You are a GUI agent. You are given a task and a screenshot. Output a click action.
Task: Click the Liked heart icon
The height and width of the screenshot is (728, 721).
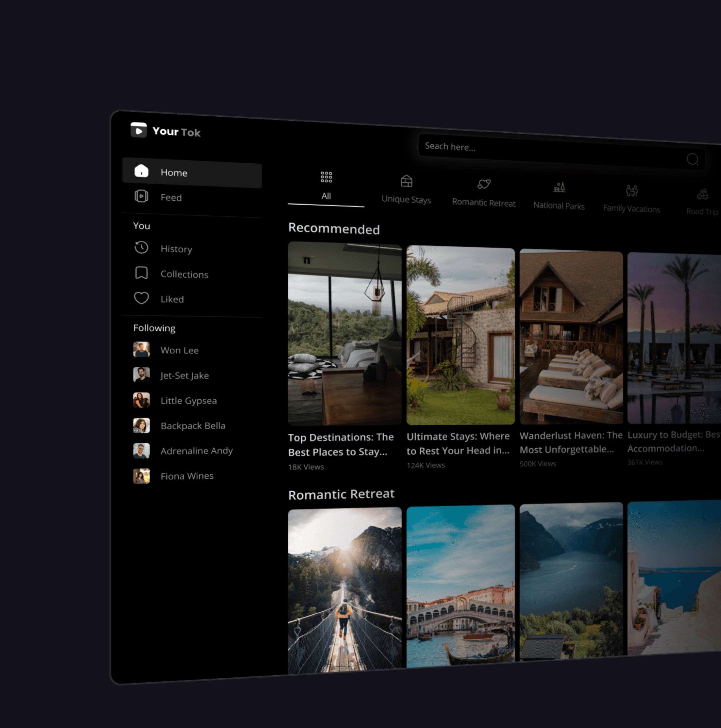pyautogui.click(x=141, y=298)
